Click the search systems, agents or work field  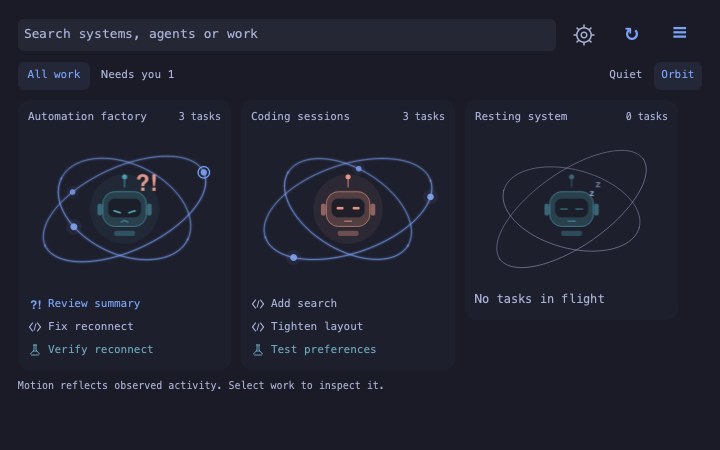point(287,34)
